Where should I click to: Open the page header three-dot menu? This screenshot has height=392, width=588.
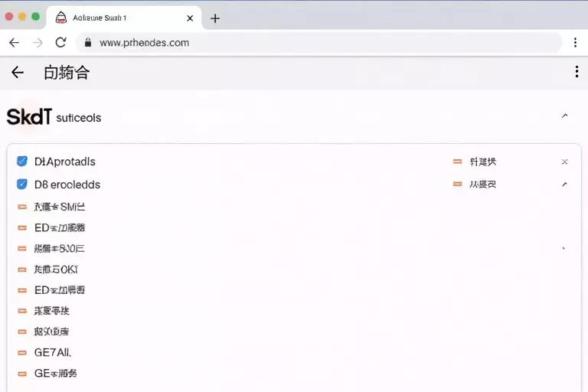(577, 72)
